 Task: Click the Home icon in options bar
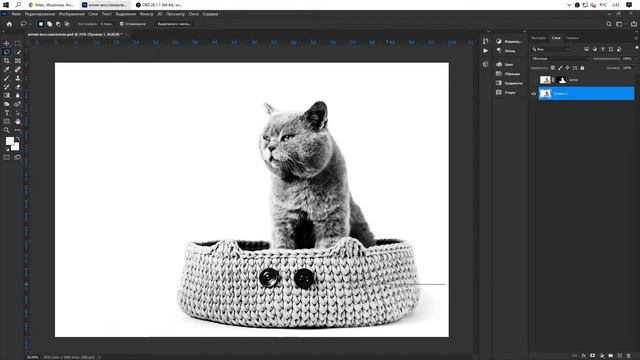9,24
